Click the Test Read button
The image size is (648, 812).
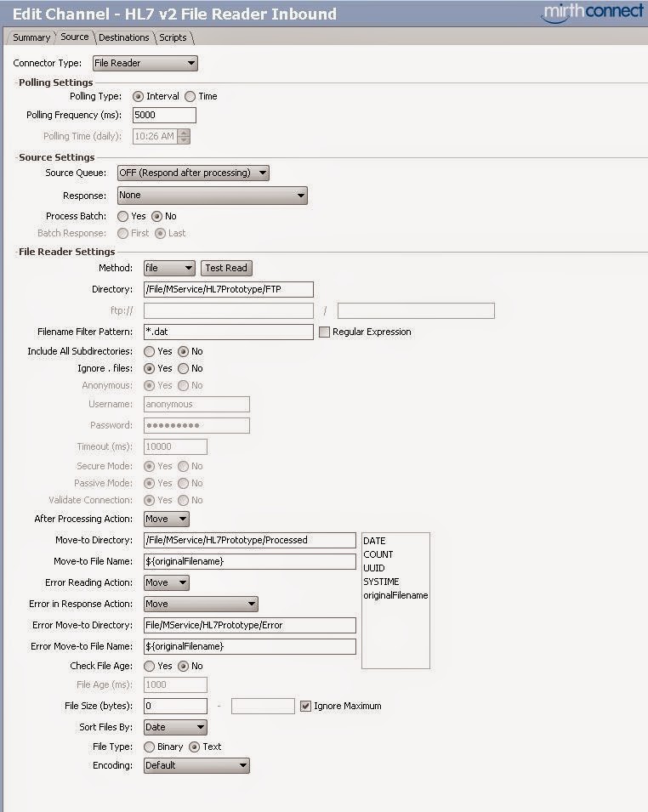coord(225,268)
